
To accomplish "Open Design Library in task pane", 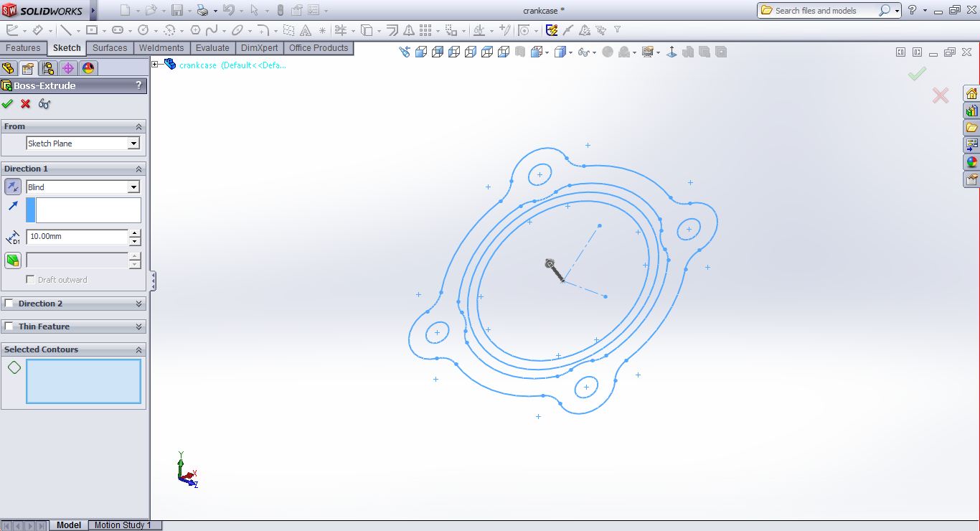I will click(x=971, y=111).
